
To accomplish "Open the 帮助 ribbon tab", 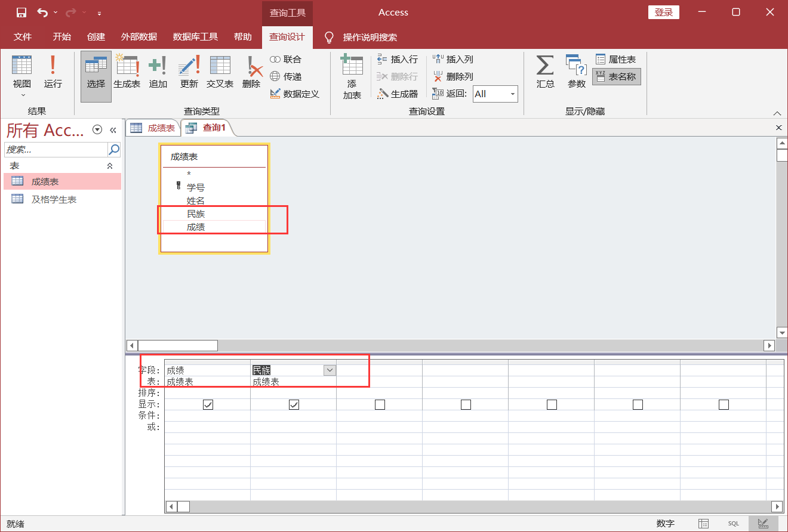I will (x=243, y=37).
